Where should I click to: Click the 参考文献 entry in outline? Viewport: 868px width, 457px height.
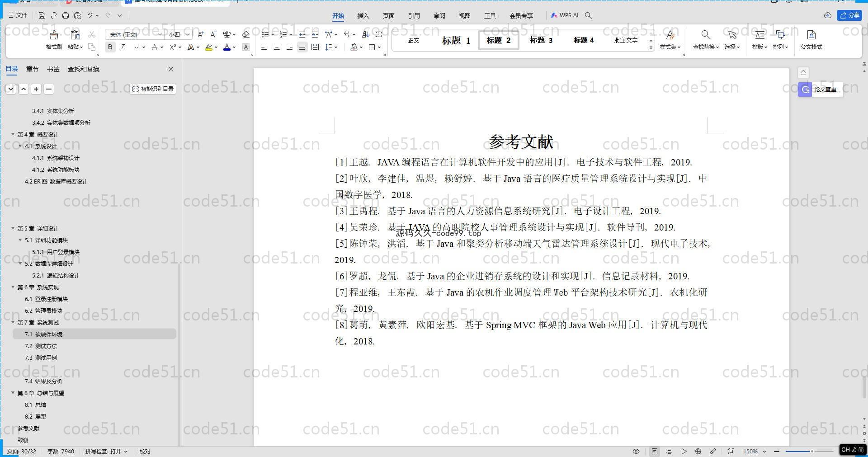[x=28, y=428]
